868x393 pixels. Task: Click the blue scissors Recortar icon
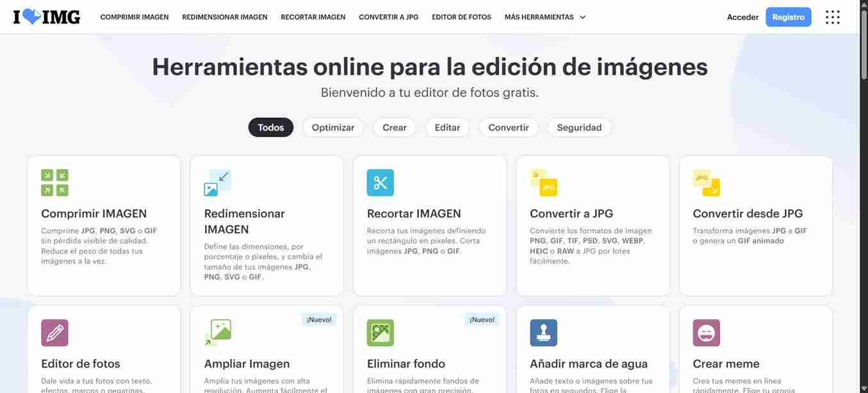point(381,183)
